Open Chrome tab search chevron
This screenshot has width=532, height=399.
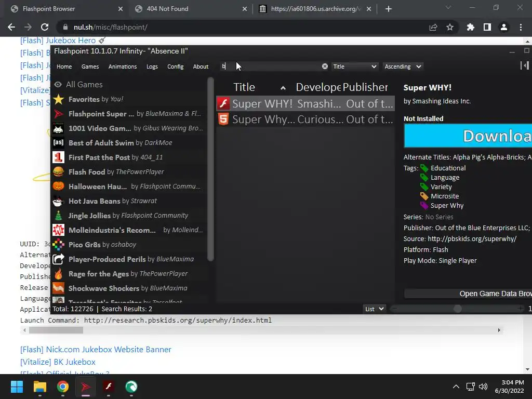[448, 7]
